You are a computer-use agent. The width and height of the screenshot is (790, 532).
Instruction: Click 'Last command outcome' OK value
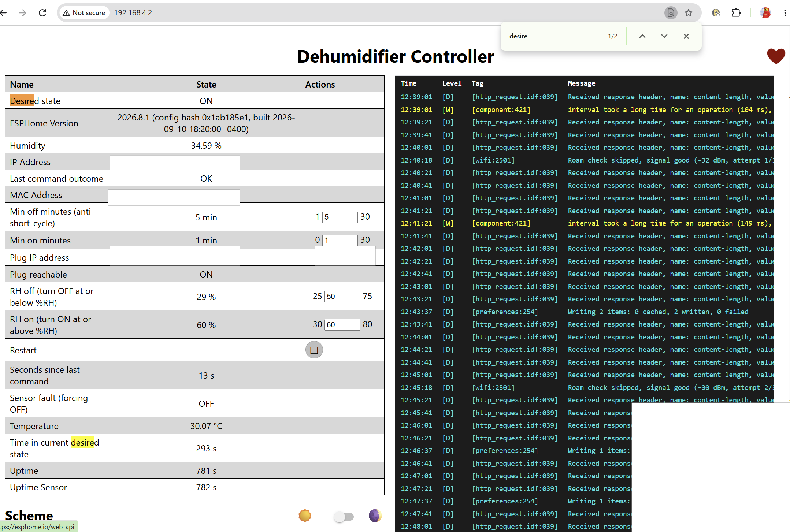coord(206,178)
